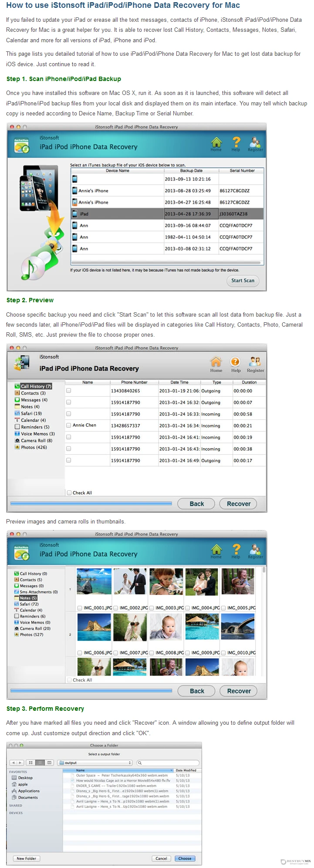Select Reminders (6) category
Image resolution: width=314 pixels, height=868 pixels.
30,616
